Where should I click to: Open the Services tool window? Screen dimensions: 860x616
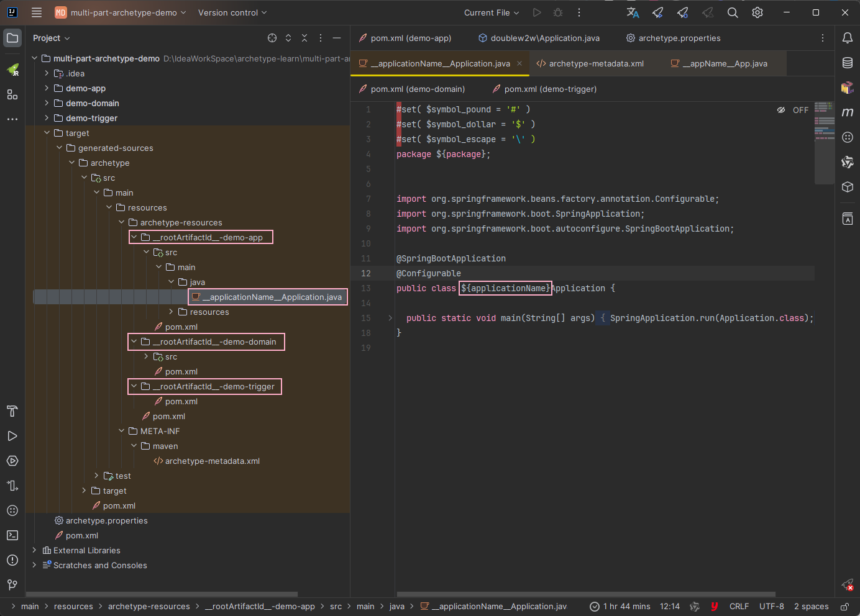point(12,461)
